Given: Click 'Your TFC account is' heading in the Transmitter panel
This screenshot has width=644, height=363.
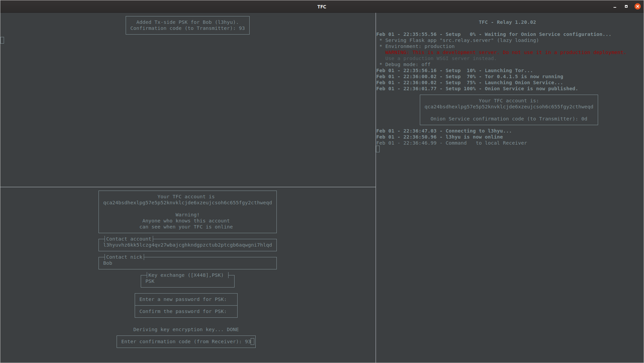Looking at the screenshot, I should pos(186,197).
